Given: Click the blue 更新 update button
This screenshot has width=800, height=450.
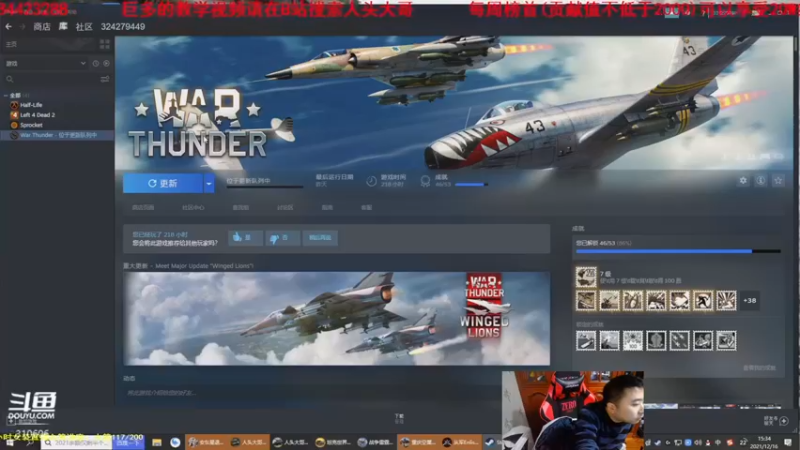Looking at the screenshot, I should (x=163, y=183).
